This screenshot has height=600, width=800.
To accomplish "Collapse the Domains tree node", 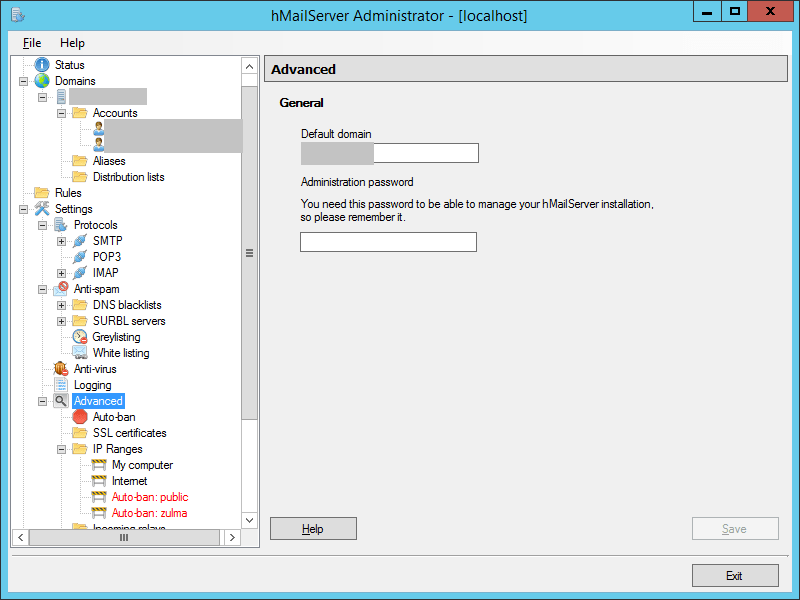I will [x=23, y=81].
